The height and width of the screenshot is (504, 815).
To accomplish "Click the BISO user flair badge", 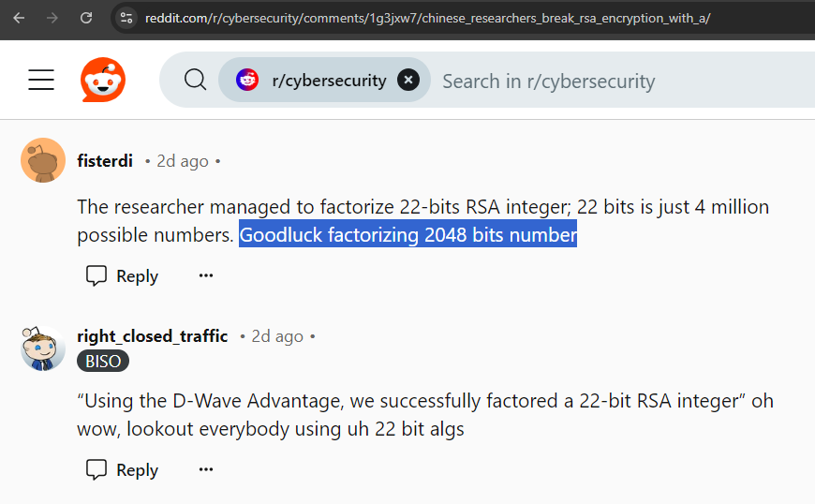I will click(103, 362).
